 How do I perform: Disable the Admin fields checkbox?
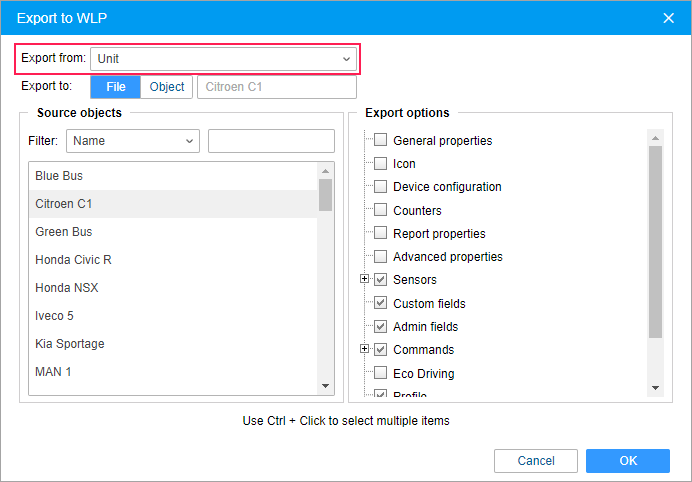pos(380,326)
